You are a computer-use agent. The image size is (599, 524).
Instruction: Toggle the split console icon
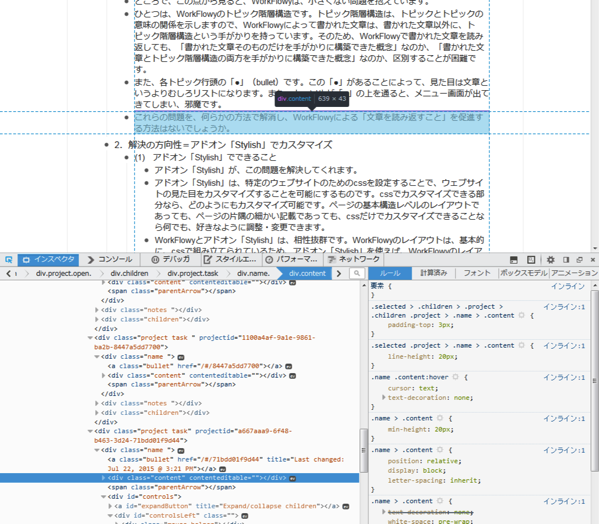pyautogui.click(x=514, y=260)
